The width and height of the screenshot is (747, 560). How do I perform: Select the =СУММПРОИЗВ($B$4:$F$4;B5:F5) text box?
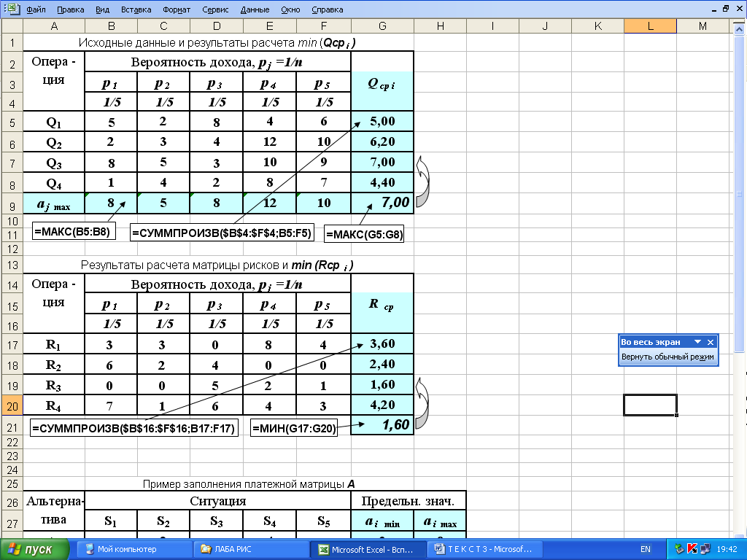coord(222,233)
